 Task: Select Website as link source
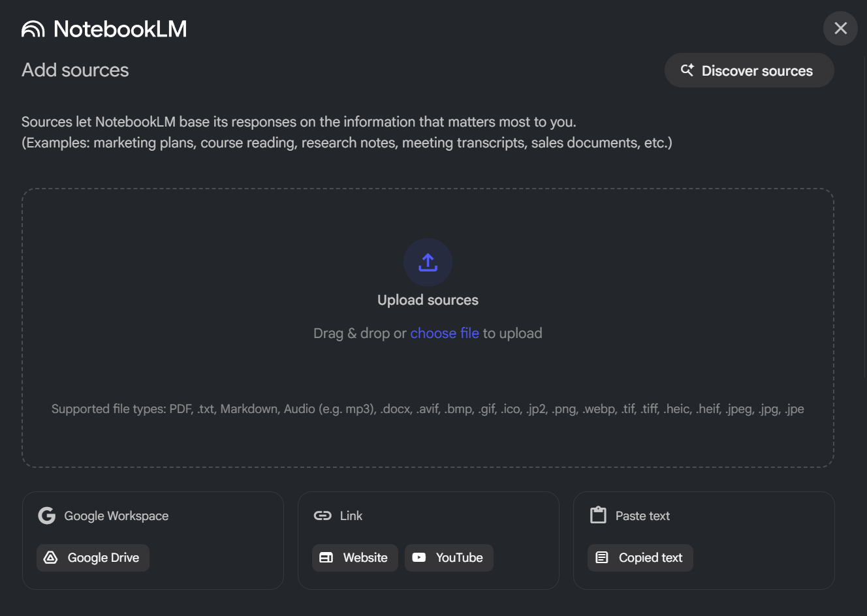point(355,558)
